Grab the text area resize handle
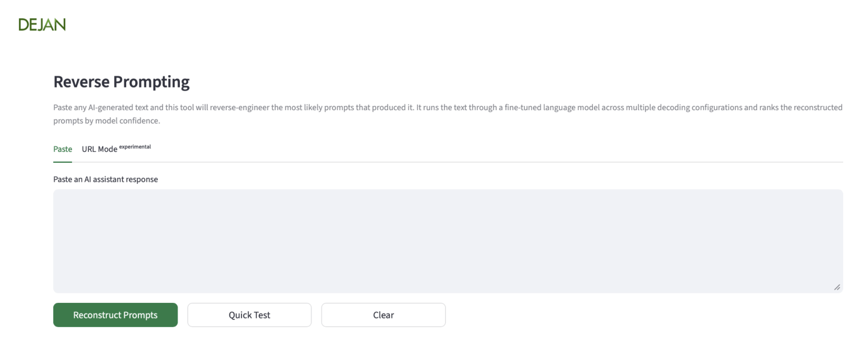Screen dimensions: 868x354 836,287
